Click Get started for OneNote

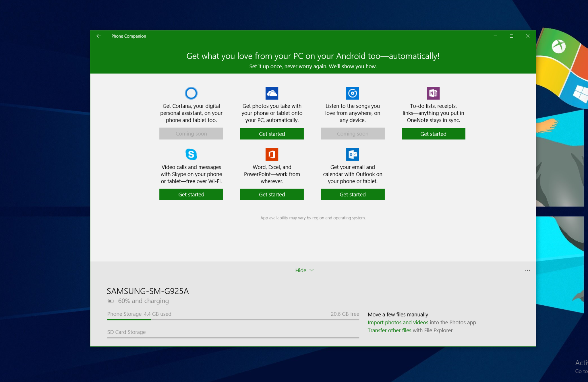point(433,134)
